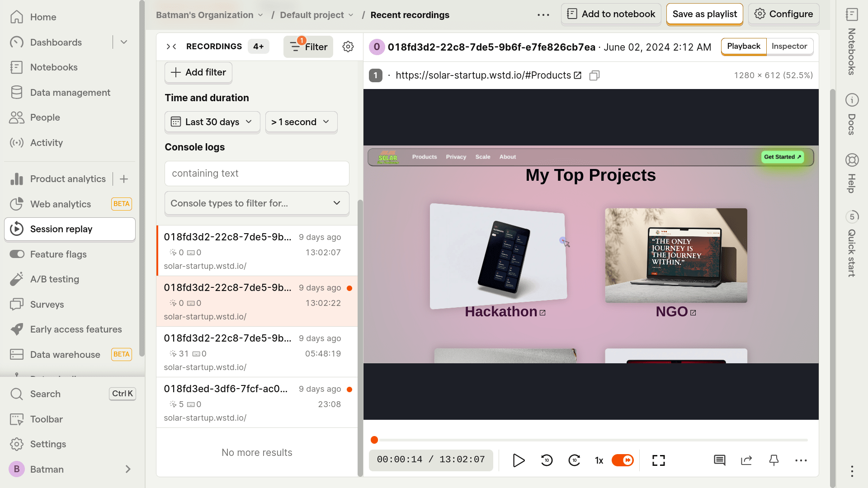Collapse the recordings panel
868x488 pixels.
pos(171,47)
